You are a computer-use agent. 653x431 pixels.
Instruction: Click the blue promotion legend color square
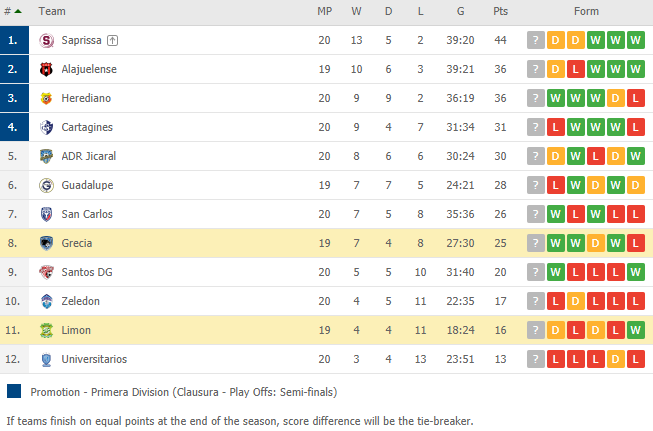(14, 391)
